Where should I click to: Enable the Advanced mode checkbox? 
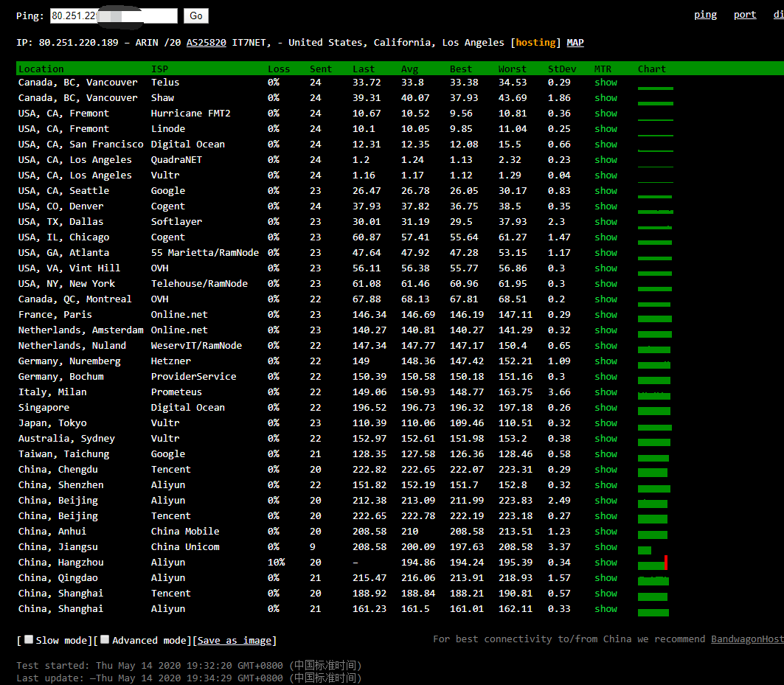click(x=105, y=639)
